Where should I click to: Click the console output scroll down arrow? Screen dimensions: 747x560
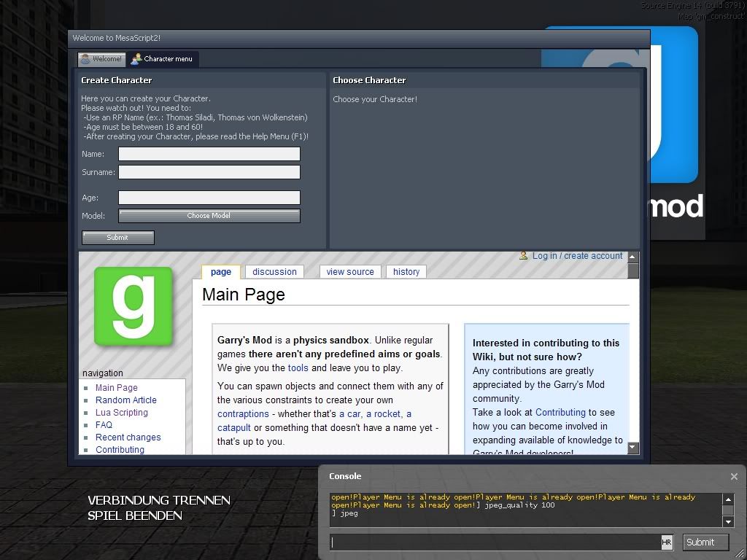728,522
